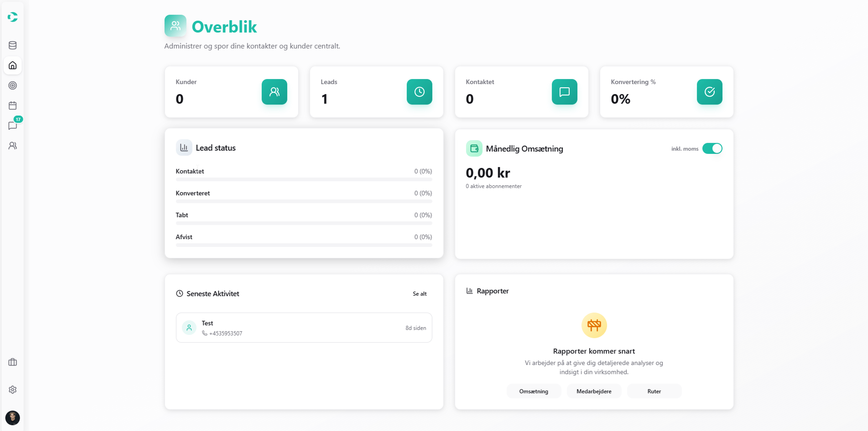Screen dimensions: 868x431
Task: Select the Test activity entry
Action: tap(304, 327)
